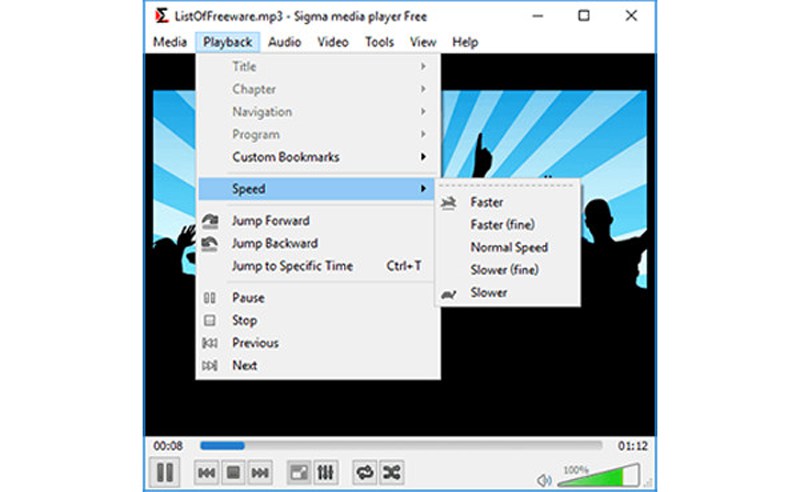800x492 pixels.
Task: Minimize the Sigma media player window
Action: 537,16
